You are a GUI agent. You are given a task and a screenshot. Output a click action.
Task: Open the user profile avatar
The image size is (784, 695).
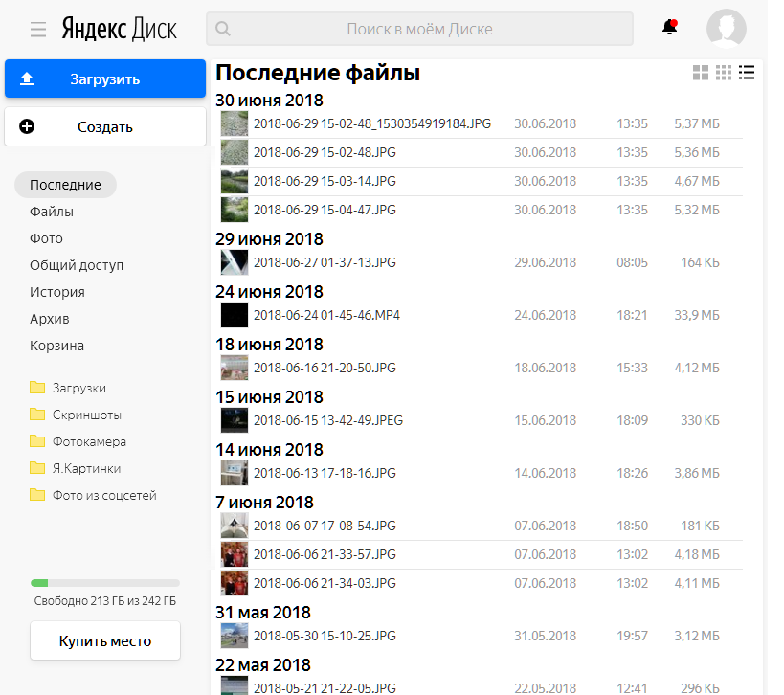coord(726,29)
